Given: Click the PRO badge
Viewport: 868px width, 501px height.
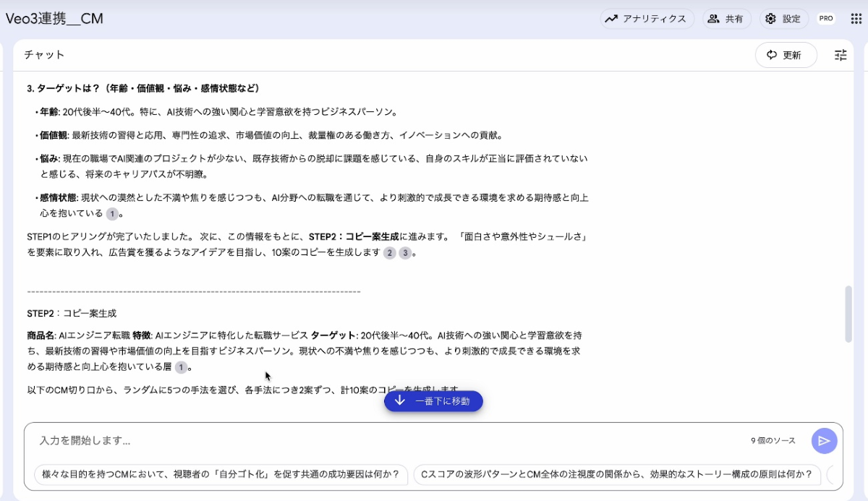Looking at the screenshot, I should 825,19.
